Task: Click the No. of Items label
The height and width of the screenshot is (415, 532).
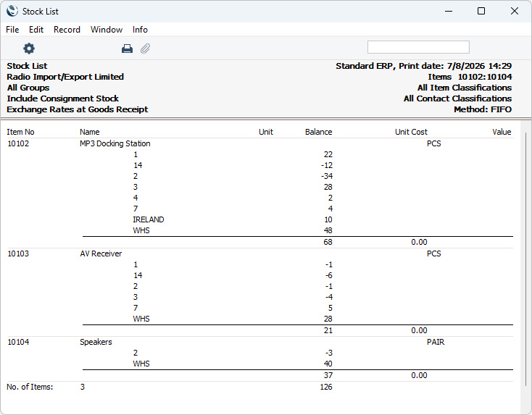Action: tap(30, 387)
